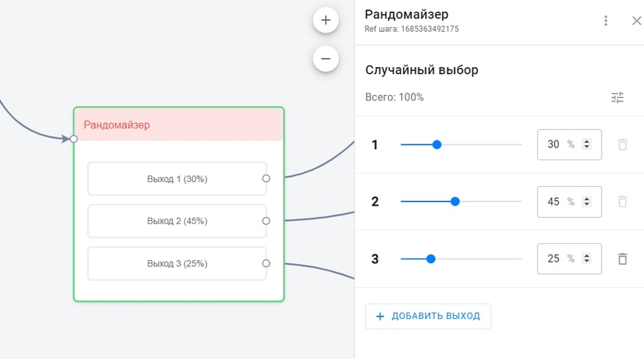Click the slider handle for output 2

tap(455, 202)
